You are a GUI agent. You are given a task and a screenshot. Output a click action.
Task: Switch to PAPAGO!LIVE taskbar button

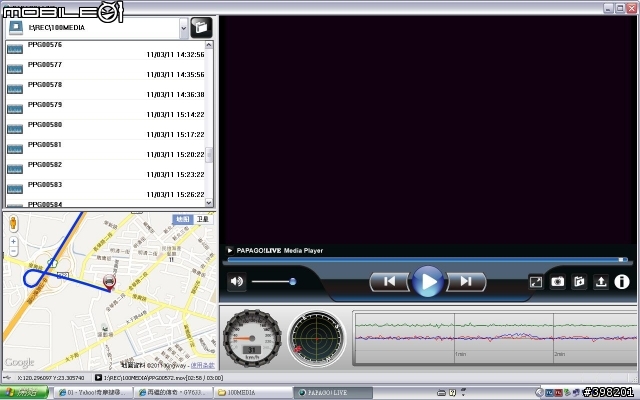click(x=333, y=393)
